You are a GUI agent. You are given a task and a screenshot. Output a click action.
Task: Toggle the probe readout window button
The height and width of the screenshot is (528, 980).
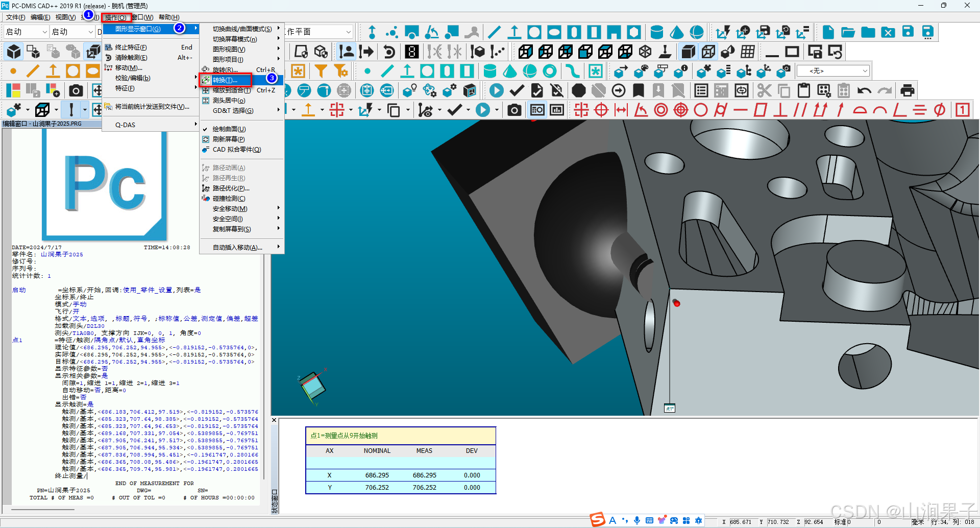click(x=537, y=110)
